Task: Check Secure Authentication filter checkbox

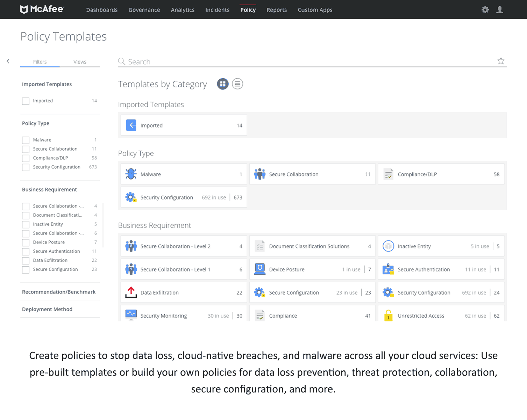Action: [26, 252]
